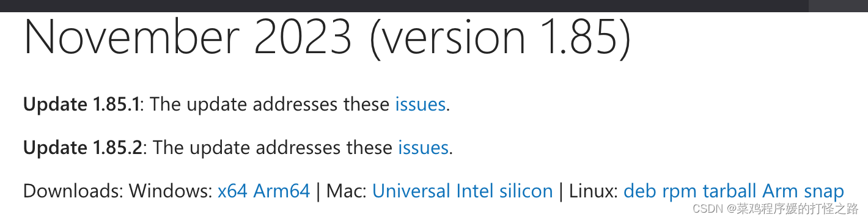Click the light gray block in top bar

tap(838, 6)
